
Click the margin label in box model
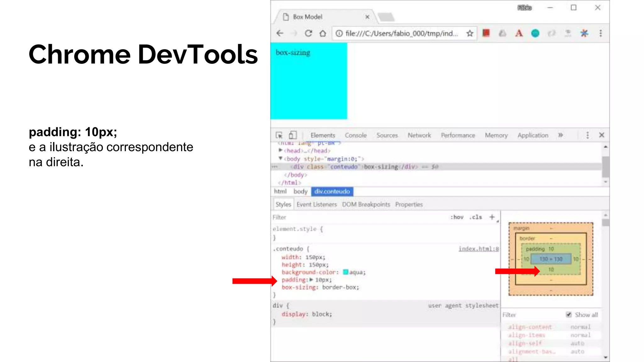coord(521,228)
